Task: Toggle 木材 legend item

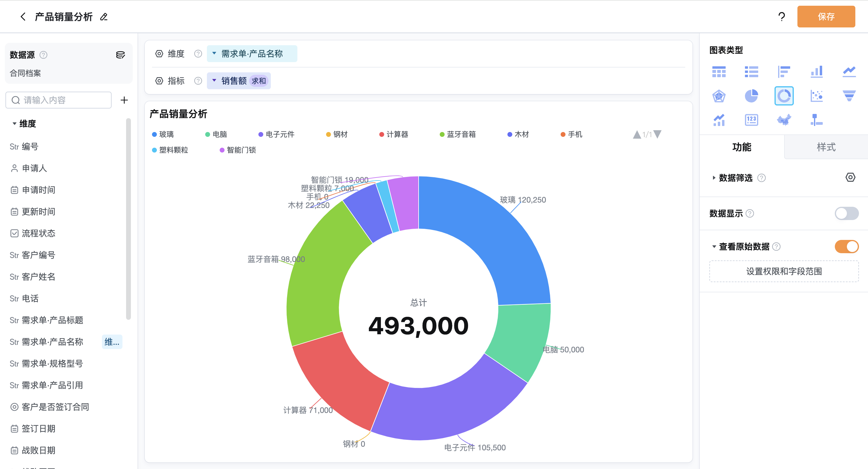Action: pyautogui.click(x=518, y=134)
